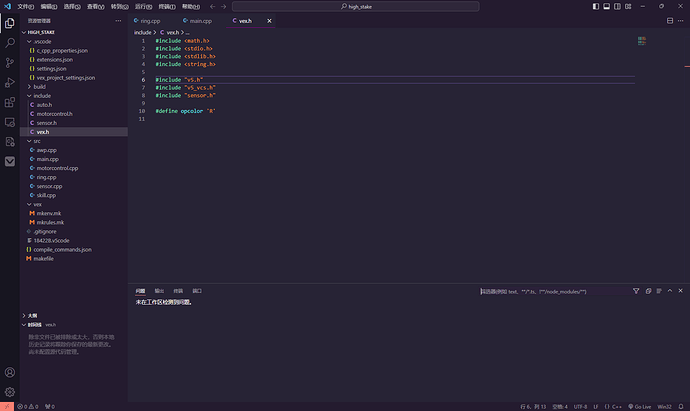690x411 pixels.
Task: Open the Source Control view
Action: 10,62
